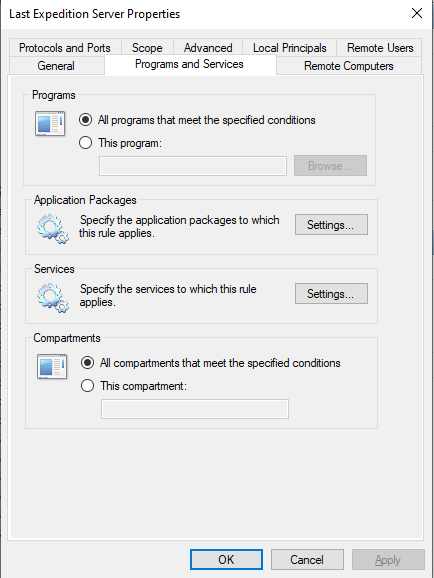
Task: Switch to the Local Principals tab
Action: (289, 48)
